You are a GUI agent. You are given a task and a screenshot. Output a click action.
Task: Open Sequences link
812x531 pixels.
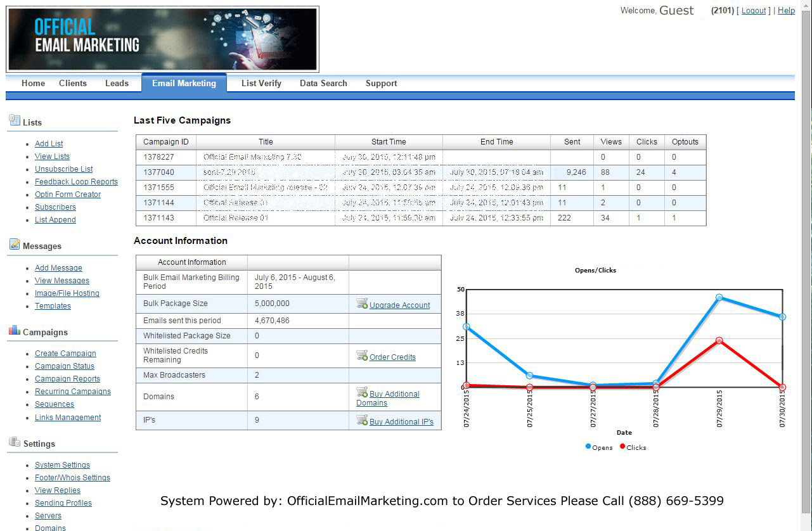(x=55, y=404)
